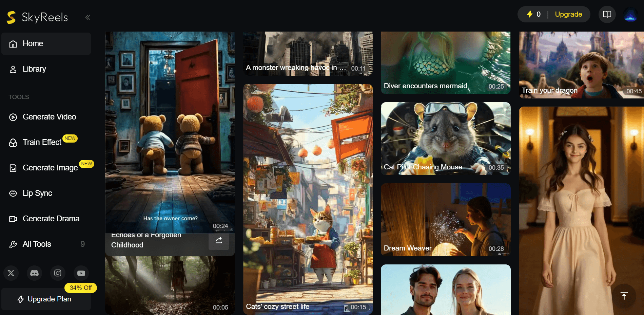
Task: Open Lip Sync tool
Action: [46, 193]
